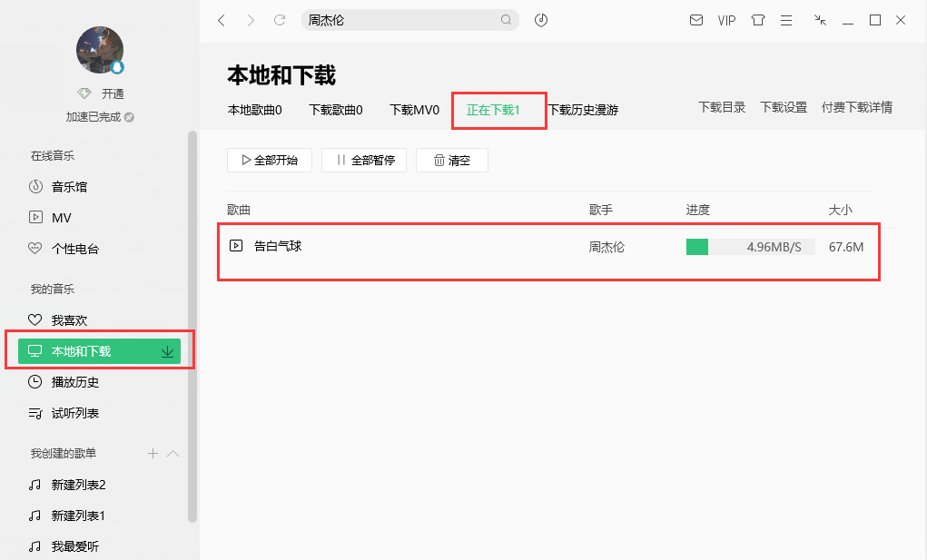Create a new playlist with the plus icon
The image size is (927, 560).
pos(153,454)
